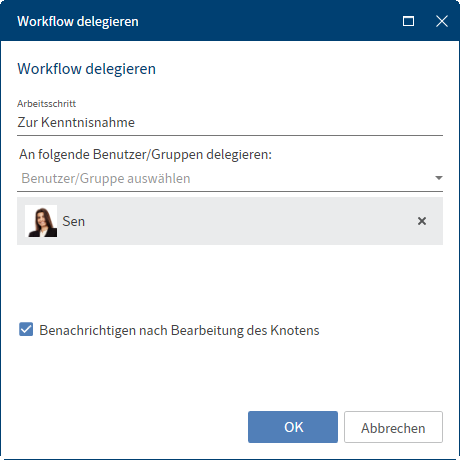460x460 pixels.
Task: Click the An folgende Benutzer/Gruppen delegieren label
Action: pyautogui.click(x=145, y=154)
